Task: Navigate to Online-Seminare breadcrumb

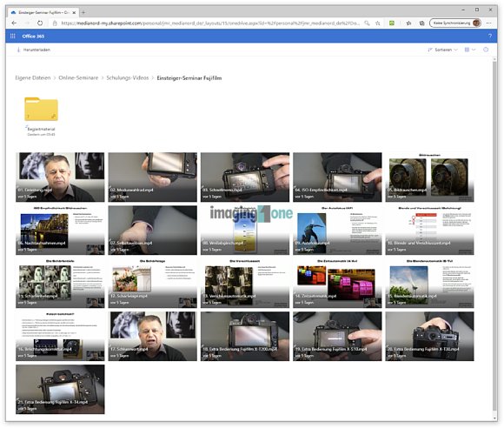Action: click(78, 78)
